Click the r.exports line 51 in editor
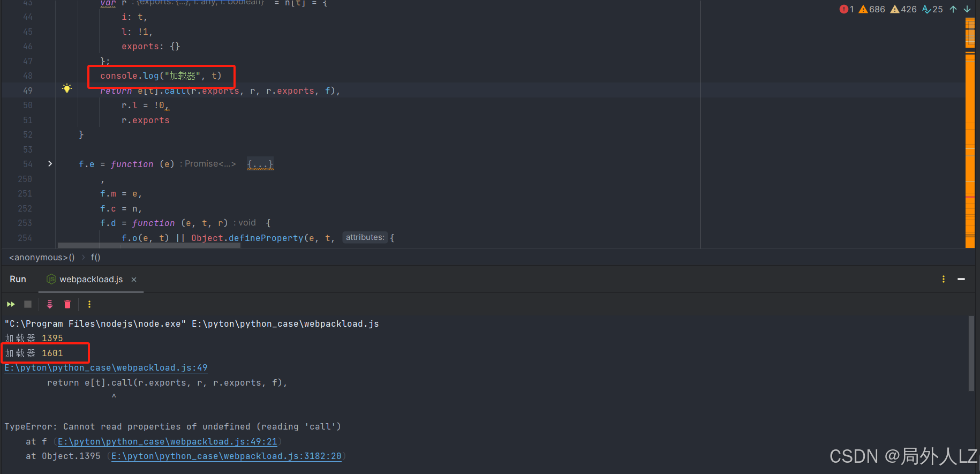980x474 pixels. click(146, 121)
